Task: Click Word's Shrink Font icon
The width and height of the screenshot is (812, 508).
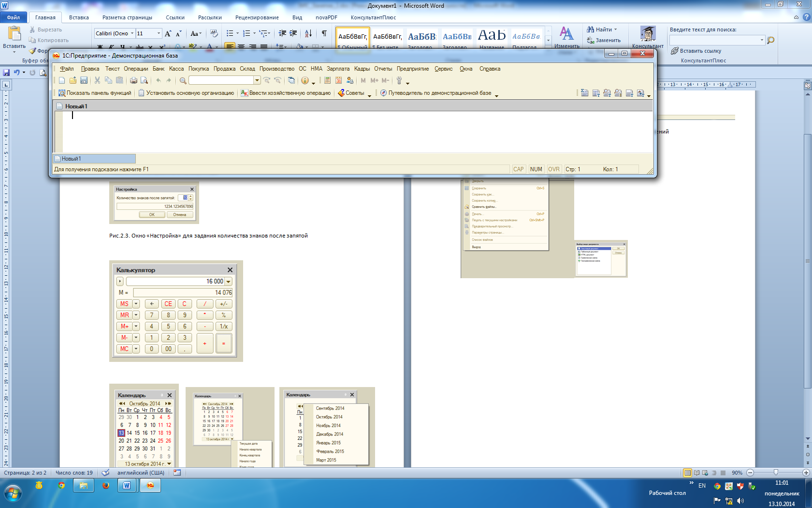Action: 178,33
